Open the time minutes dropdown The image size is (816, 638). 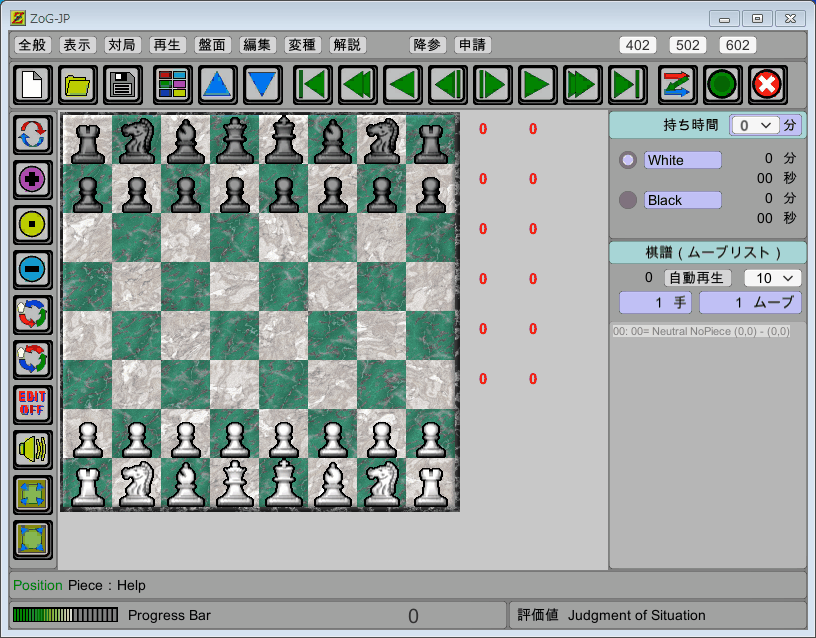pyautogui.click(x=754, y=125)
